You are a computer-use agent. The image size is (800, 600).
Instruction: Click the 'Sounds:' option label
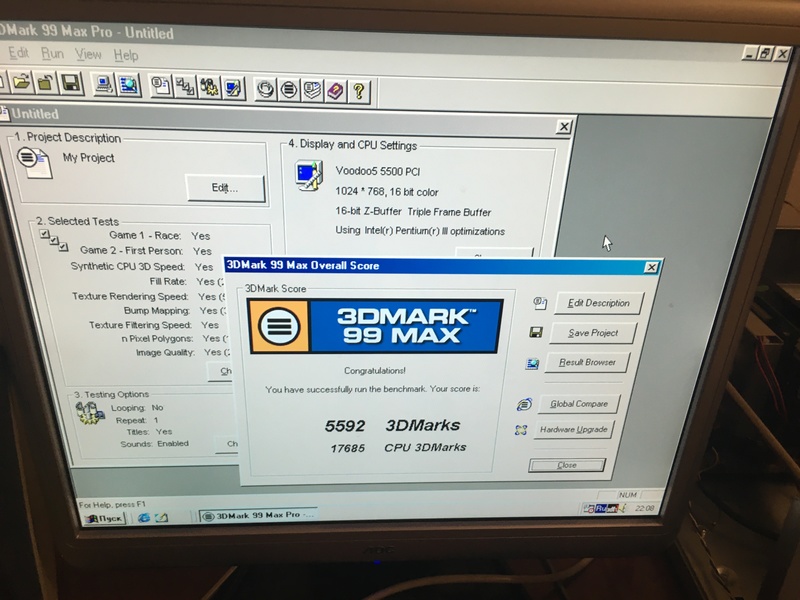point(136,444)
